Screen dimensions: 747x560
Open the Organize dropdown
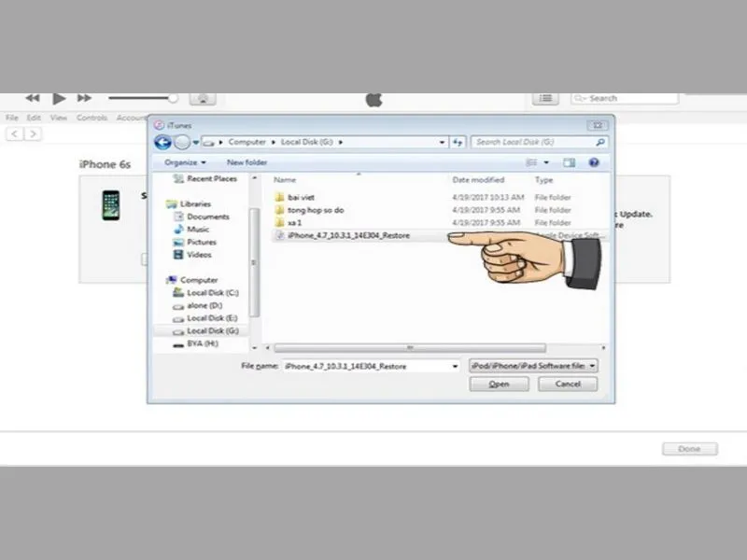tap(185, 162)
